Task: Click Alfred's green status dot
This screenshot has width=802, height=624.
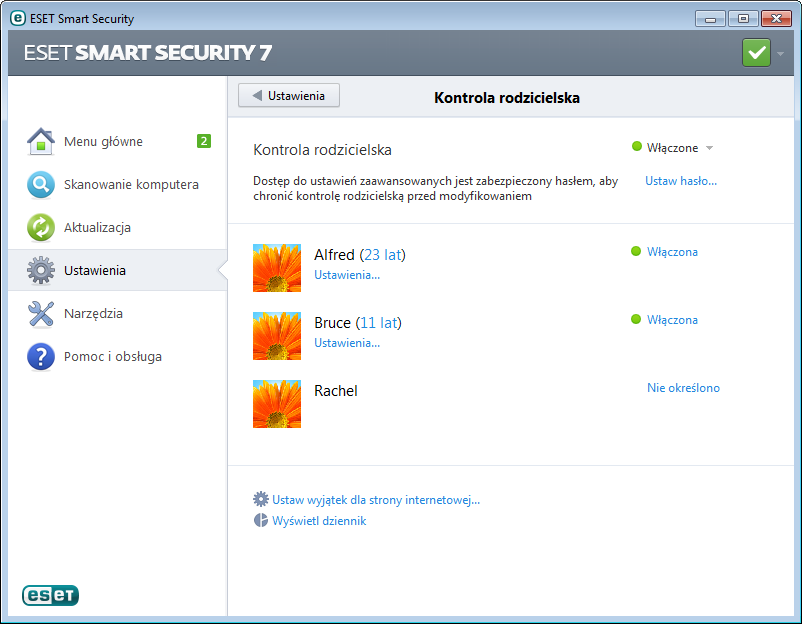Action: pos(636,251)
